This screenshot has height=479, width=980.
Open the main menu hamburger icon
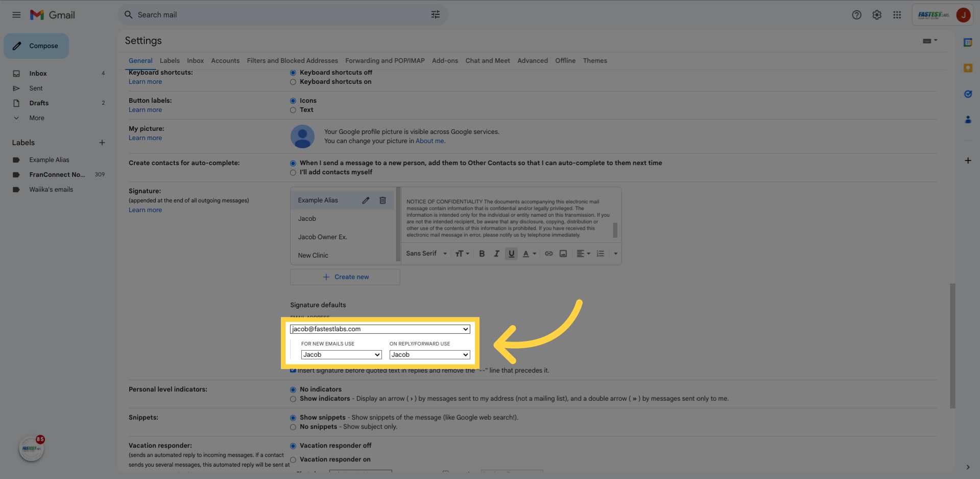click(16, 15)
